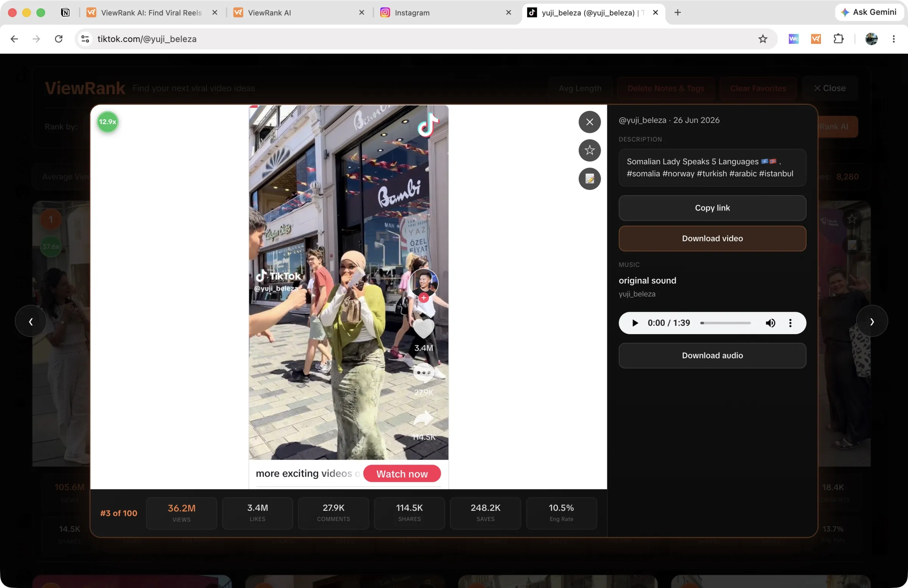Close the Instagram tab

coord(508,12)
